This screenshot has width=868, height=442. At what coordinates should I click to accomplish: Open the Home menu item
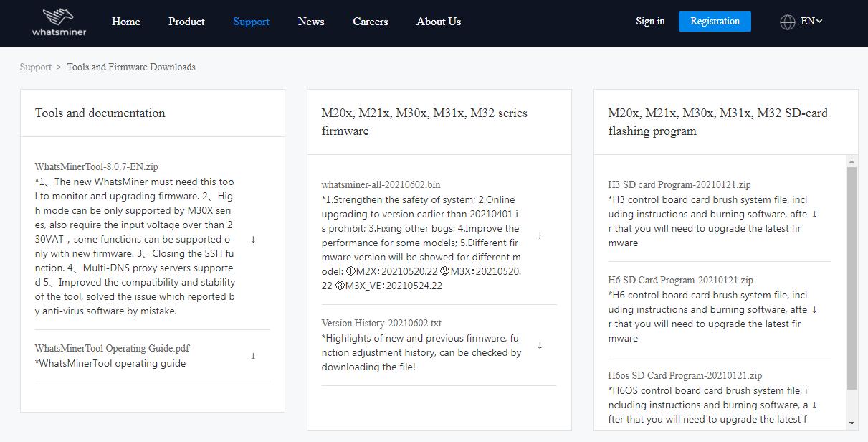126,22
